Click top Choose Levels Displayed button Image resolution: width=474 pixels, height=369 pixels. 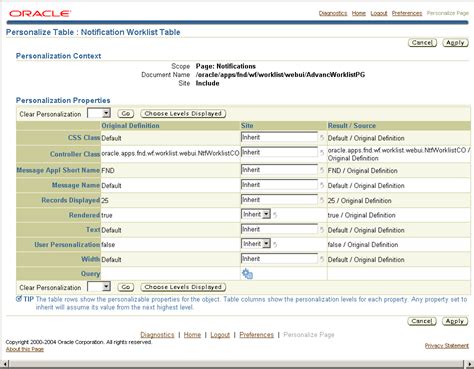(183, 114)
